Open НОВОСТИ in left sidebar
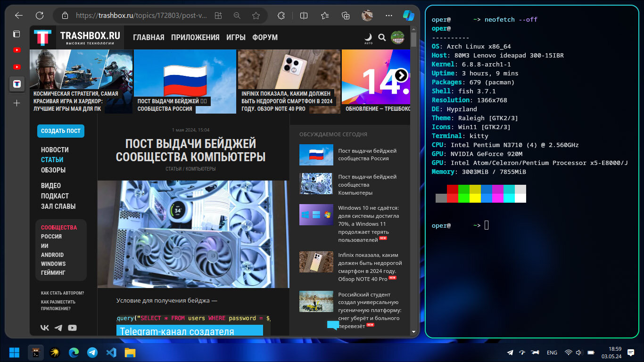 (55, 150)
